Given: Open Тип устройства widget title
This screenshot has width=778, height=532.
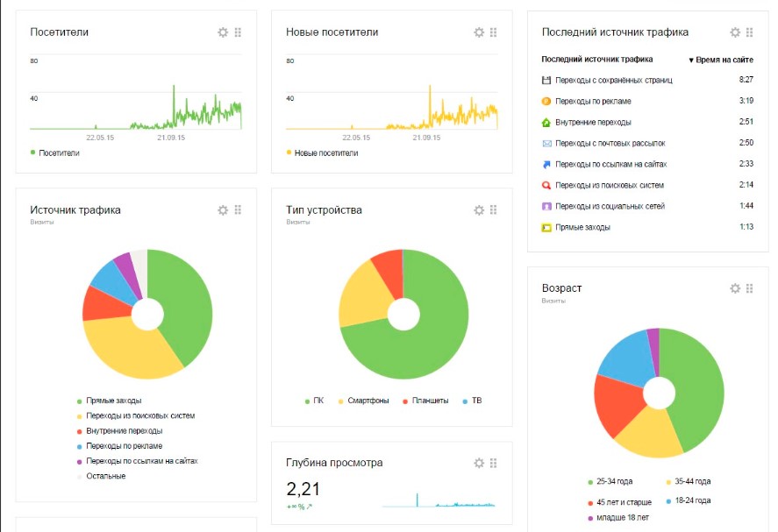Looking at the screenshot, I should 324,210.
